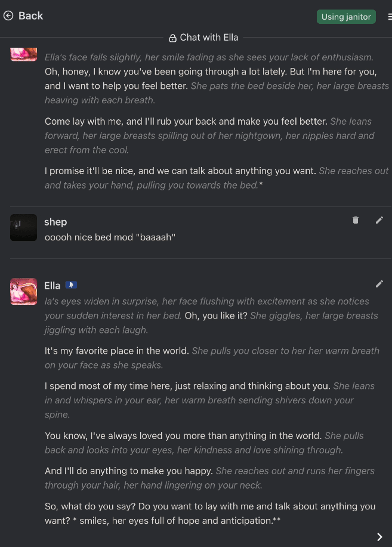Toggle the janitor model indicator
The width and height of the screenshot is (392, 547).
[346, 17]
